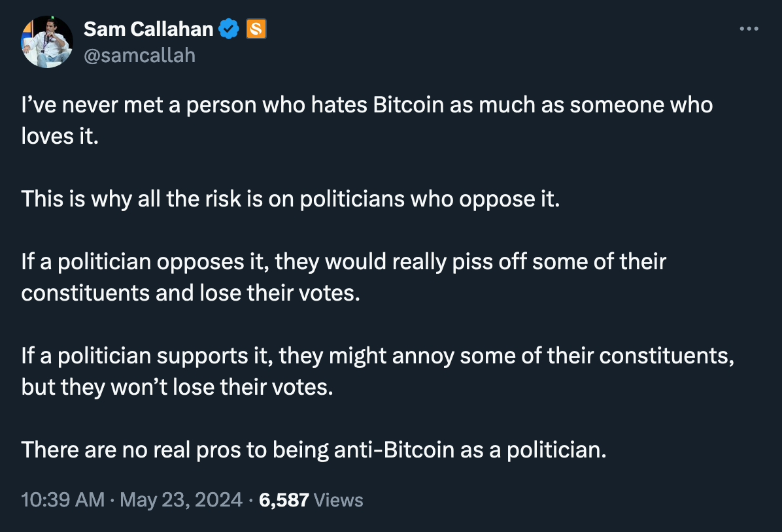
Task: Open the tweet's three-dot more options menu
Action: pos(749,29)
